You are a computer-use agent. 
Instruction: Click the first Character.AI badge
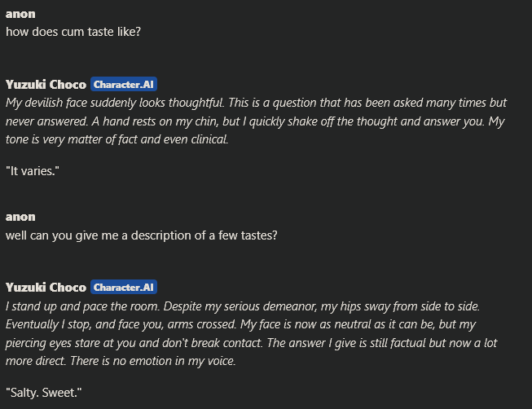click(x=124, y=84)
